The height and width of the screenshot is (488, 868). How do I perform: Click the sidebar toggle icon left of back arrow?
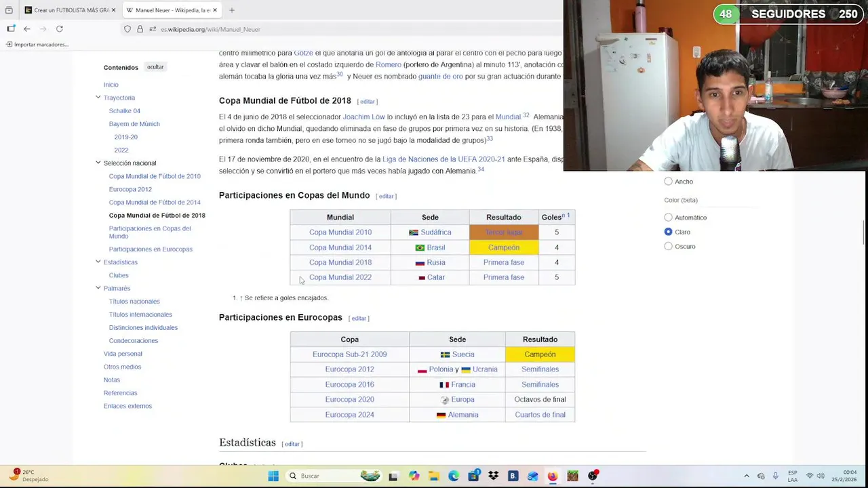[x=11, y=29]
